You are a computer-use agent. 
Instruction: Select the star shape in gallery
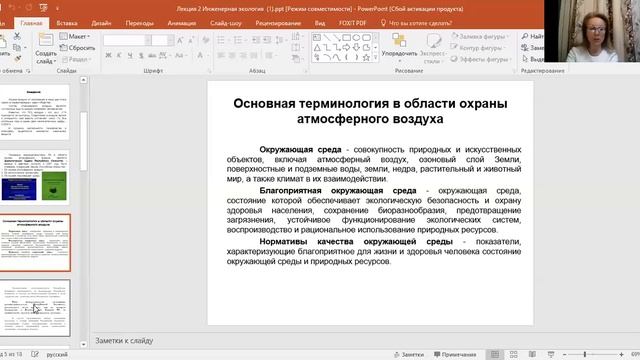[x=367, y=58]
